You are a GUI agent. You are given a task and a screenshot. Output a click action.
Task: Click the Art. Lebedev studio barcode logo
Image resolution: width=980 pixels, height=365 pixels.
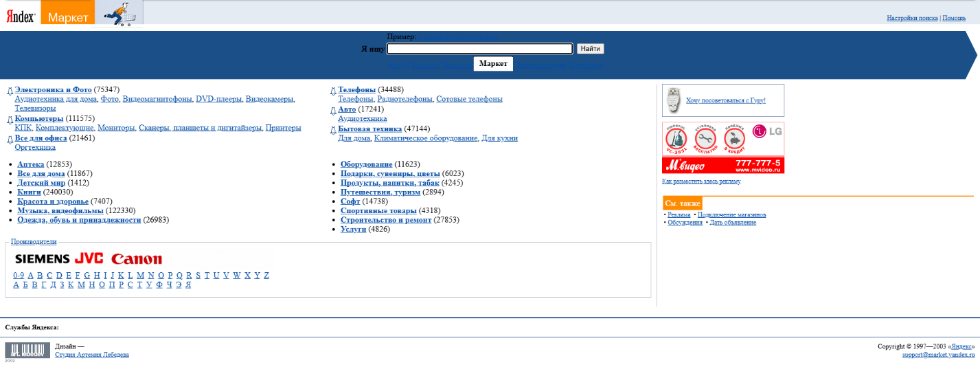[27, 351]
